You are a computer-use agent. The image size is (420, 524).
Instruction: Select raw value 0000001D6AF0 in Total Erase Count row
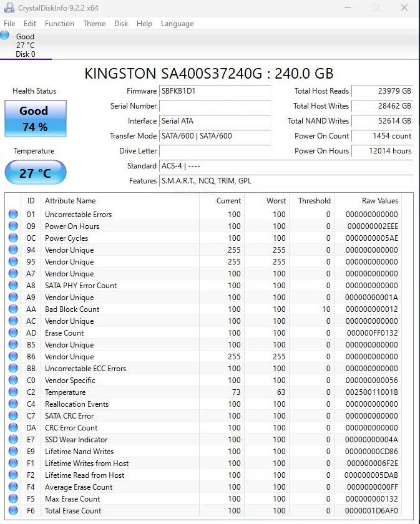(371, 511)
